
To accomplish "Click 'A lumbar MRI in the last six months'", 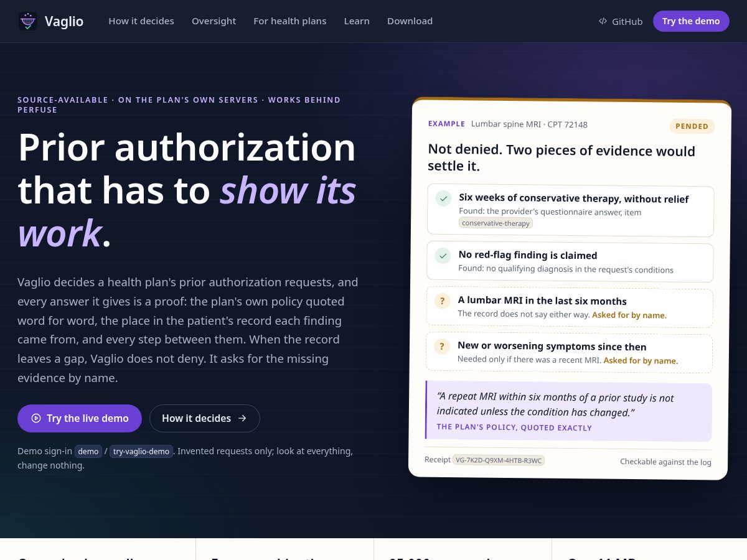I will (542, 301).
